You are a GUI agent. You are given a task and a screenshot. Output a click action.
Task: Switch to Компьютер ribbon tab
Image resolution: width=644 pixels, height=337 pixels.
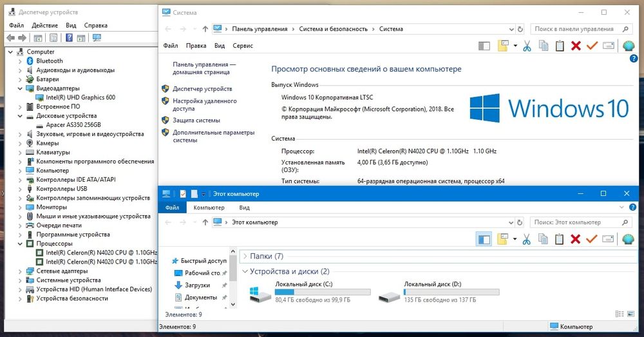209,207
